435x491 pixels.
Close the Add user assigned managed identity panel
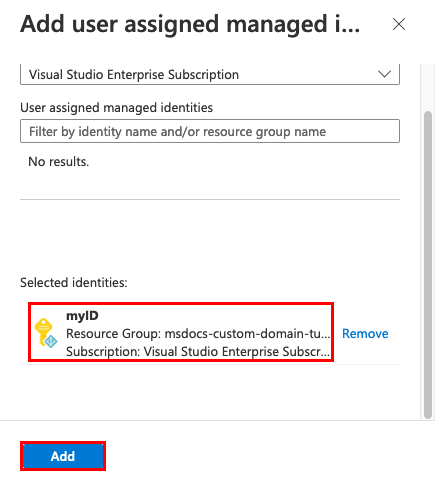click(x=399, y=24)
